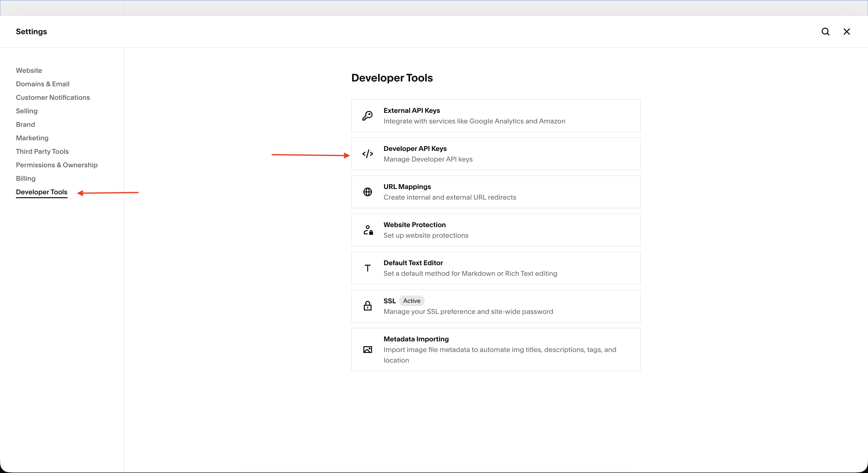Click the Active badge next to SSL
Screen dimensions: 868x473
411,301
